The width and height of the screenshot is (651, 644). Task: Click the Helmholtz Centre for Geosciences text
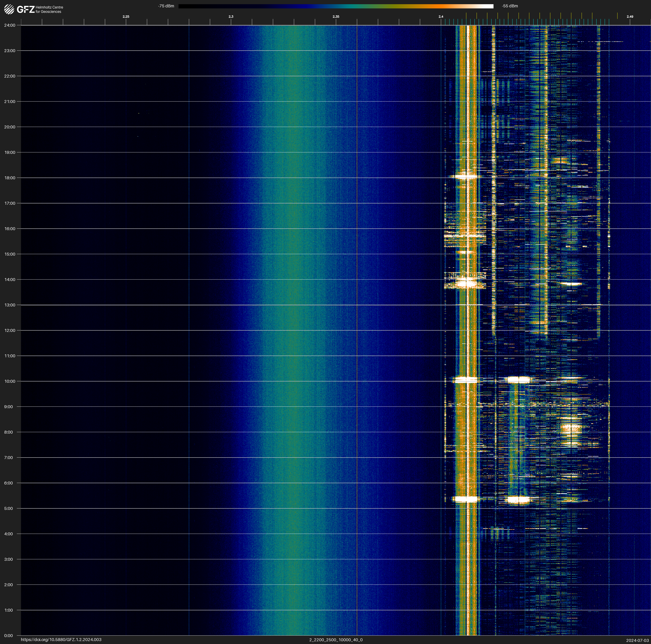[x=49, y=9]
